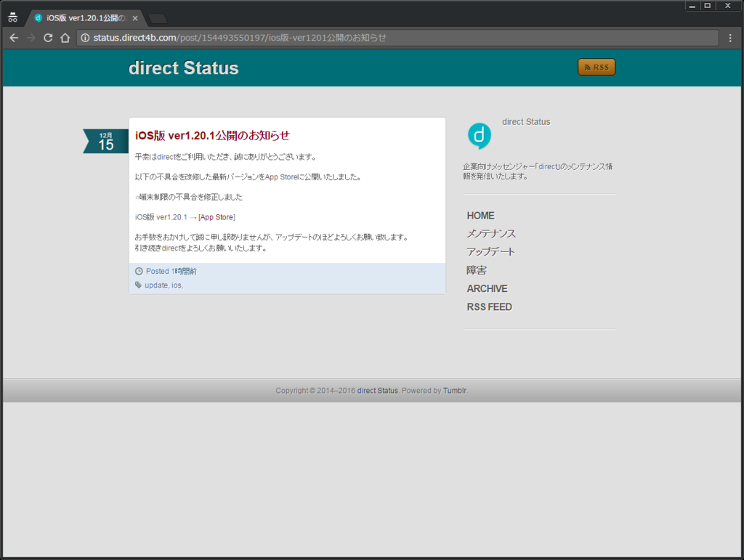Open the ios tag
This screenshot has width=744, height=560.
(176, 285)
